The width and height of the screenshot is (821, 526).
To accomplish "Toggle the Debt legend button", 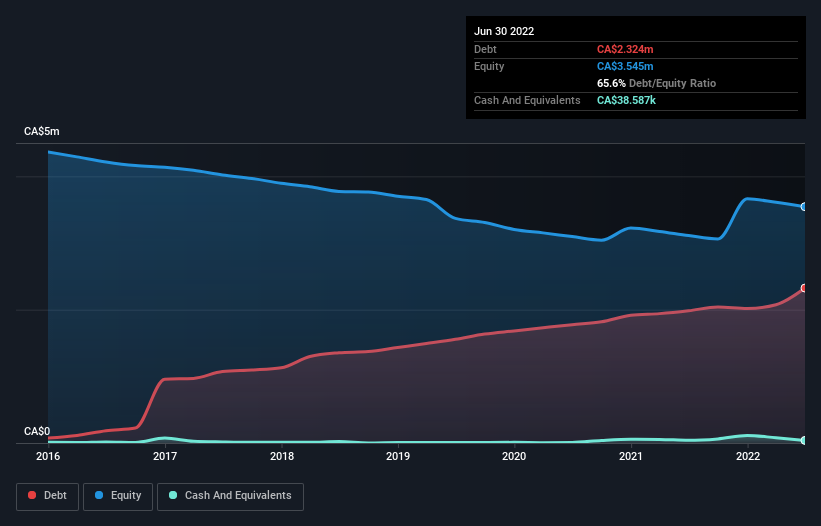I will (x=47, y=496).
